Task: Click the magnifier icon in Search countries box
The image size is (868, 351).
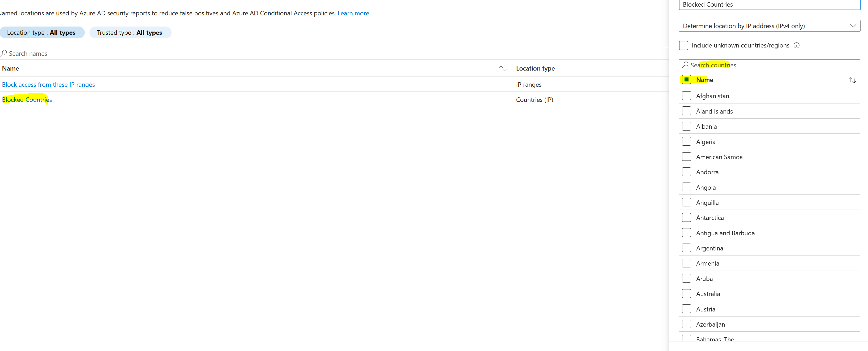Action: coord(685,65)
